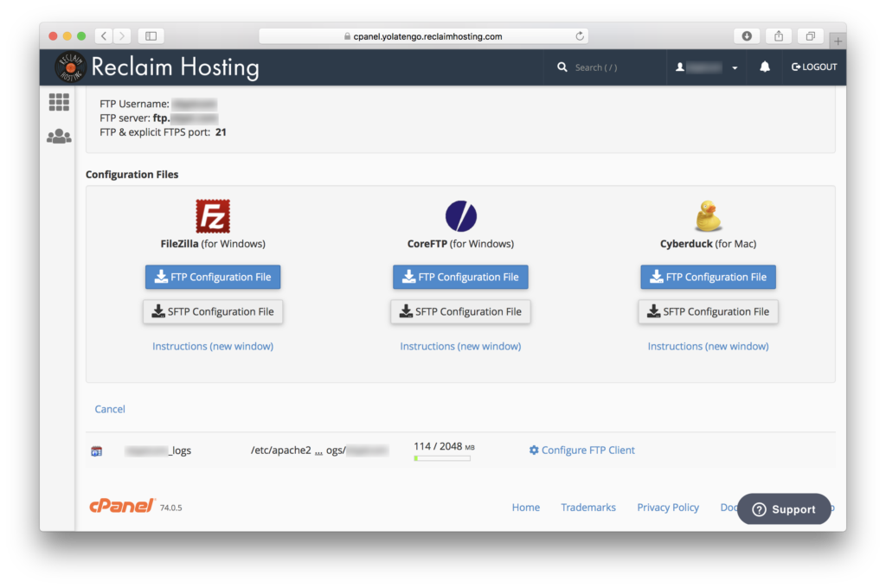Click LOGOUT in the top navigation
The width and height of the screenshot is (886, 588).
coord(813,67)
